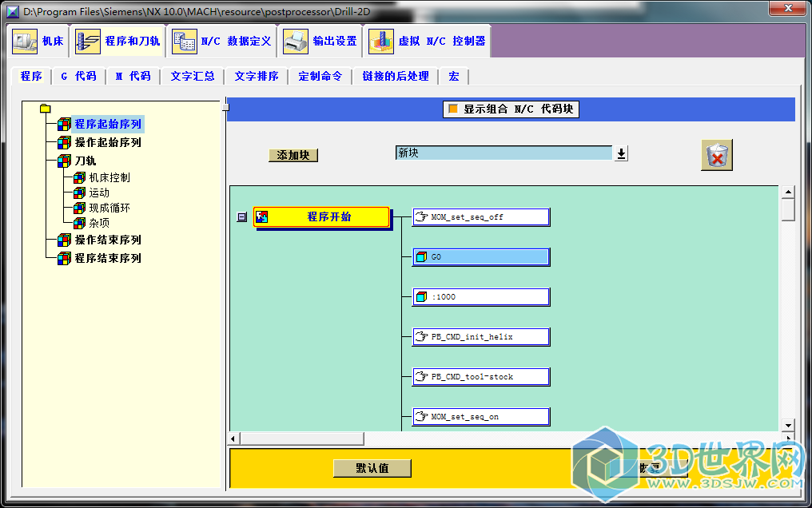Select the :1000 block
This screenshot has width=812, height=508.
(480, 296)
